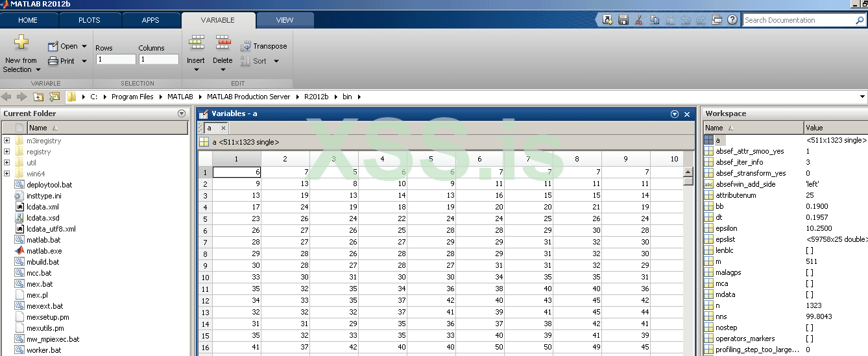Click the matlab.exe file icon

19,251
